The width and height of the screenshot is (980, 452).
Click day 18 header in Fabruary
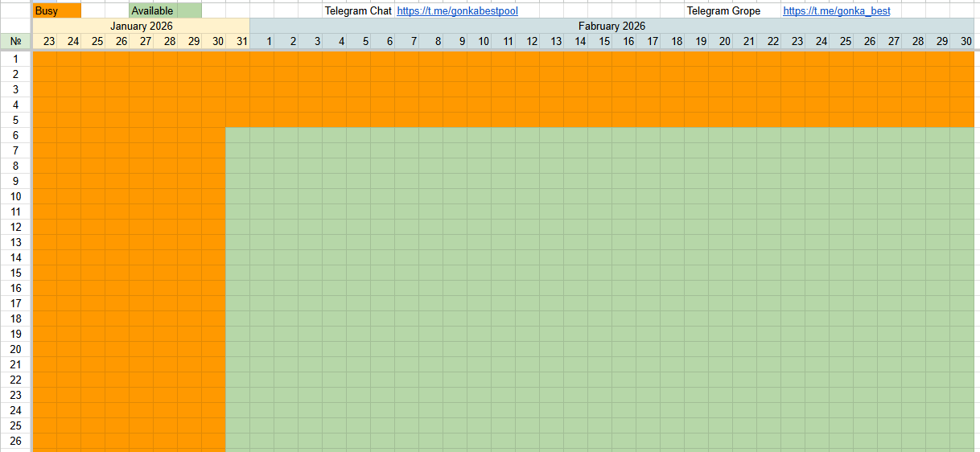point(677,41)
